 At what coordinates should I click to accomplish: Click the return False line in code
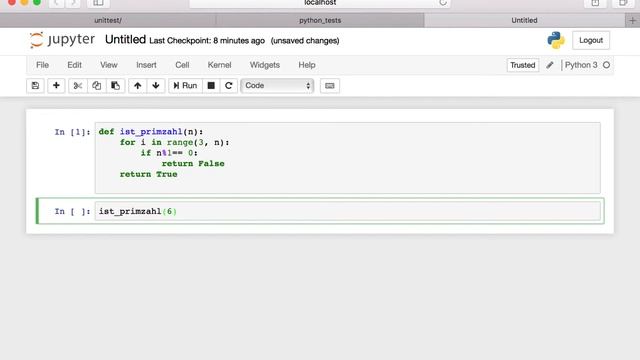[x=193, y=164]
